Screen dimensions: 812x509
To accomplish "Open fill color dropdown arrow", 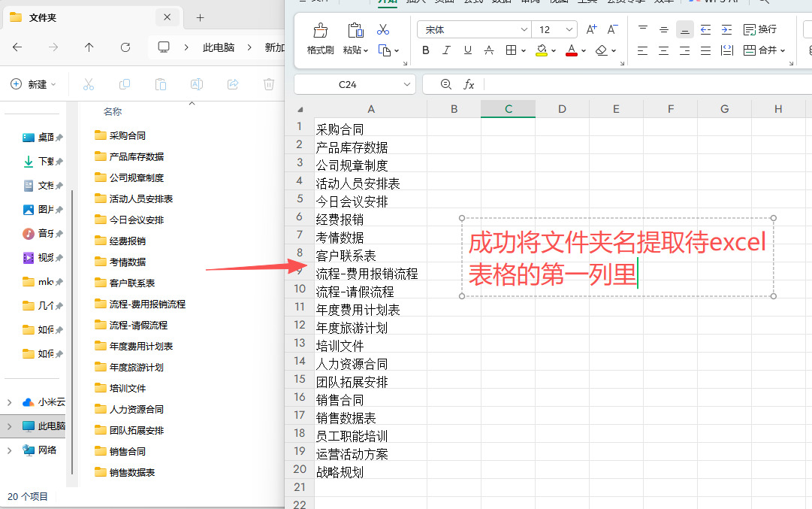I will point(554,51).
